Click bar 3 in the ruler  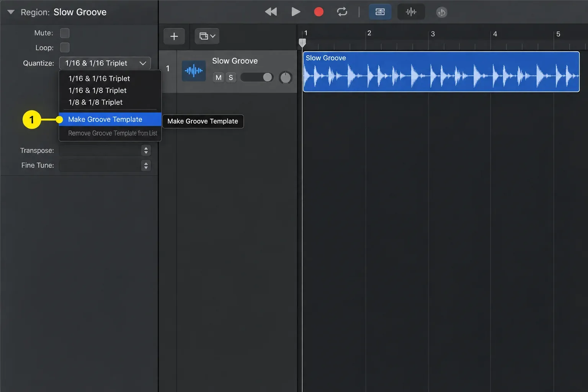tap(433, 34)
